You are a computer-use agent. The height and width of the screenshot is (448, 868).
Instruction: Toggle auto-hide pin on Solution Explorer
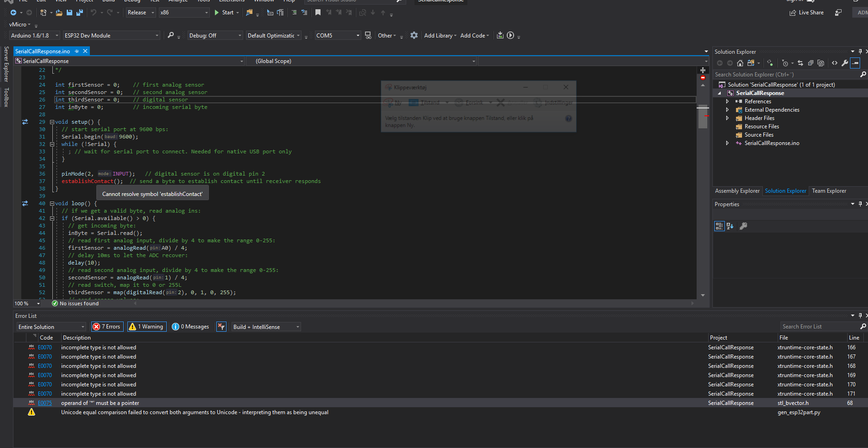click(x=860, y=51)
